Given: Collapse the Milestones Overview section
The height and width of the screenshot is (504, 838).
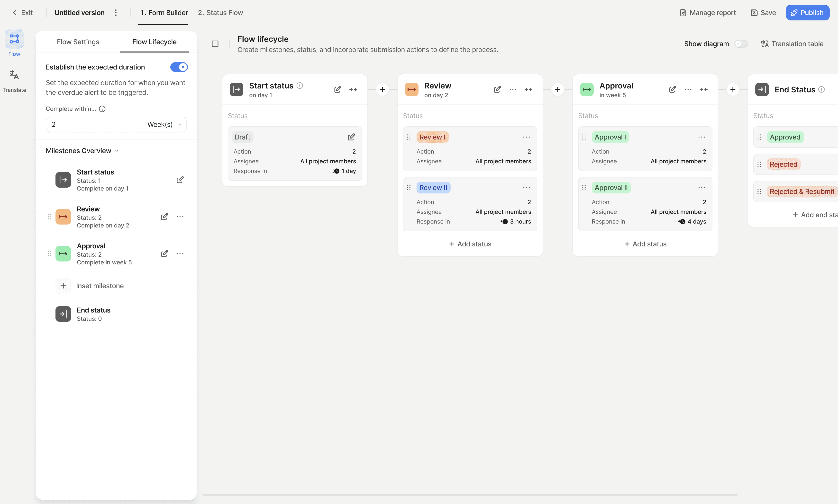Looking at the screenshot, I should coord(117,151).
